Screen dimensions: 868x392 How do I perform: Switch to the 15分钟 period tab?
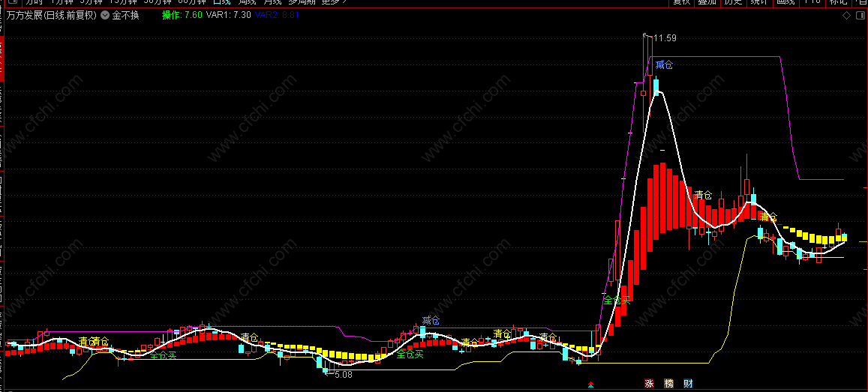pyautogui.click(x=123, y=2)
